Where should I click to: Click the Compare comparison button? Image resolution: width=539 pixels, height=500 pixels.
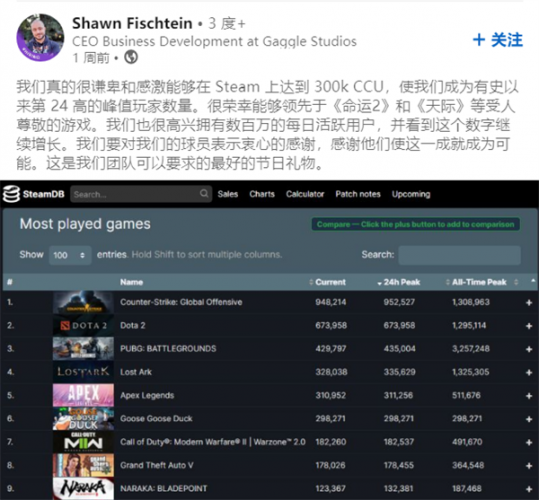416,224
